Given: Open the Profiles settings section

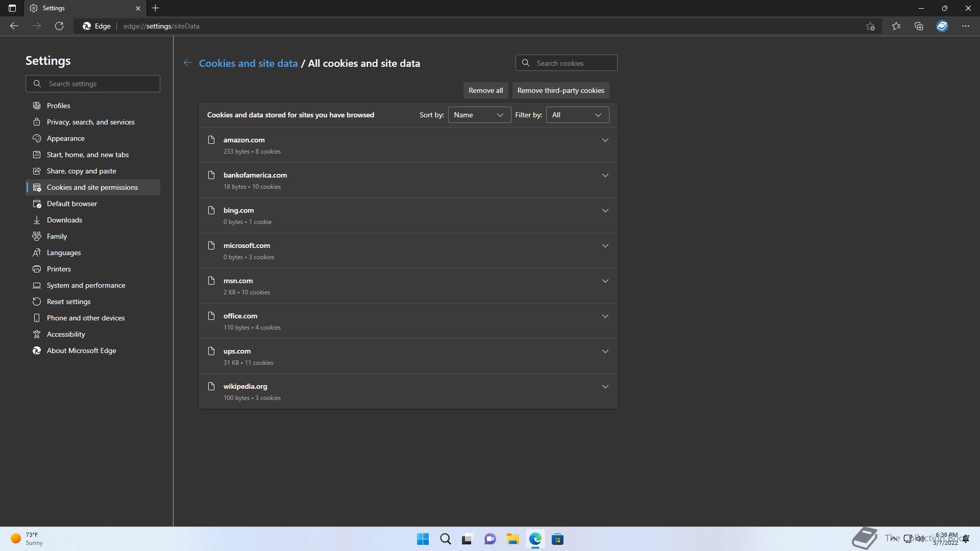Looking at the screenshot, I should pos(93,106).
